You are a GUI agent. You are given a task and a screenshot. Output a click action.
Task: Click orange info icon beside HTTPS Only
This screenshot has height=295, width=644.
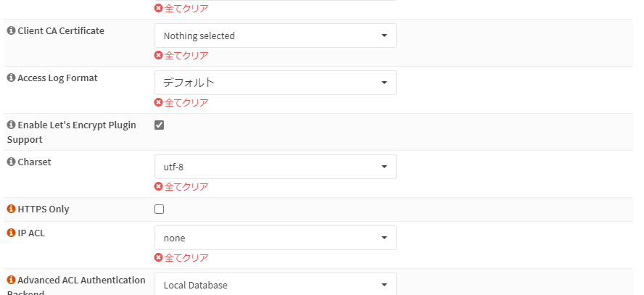(x=11, y=209)
